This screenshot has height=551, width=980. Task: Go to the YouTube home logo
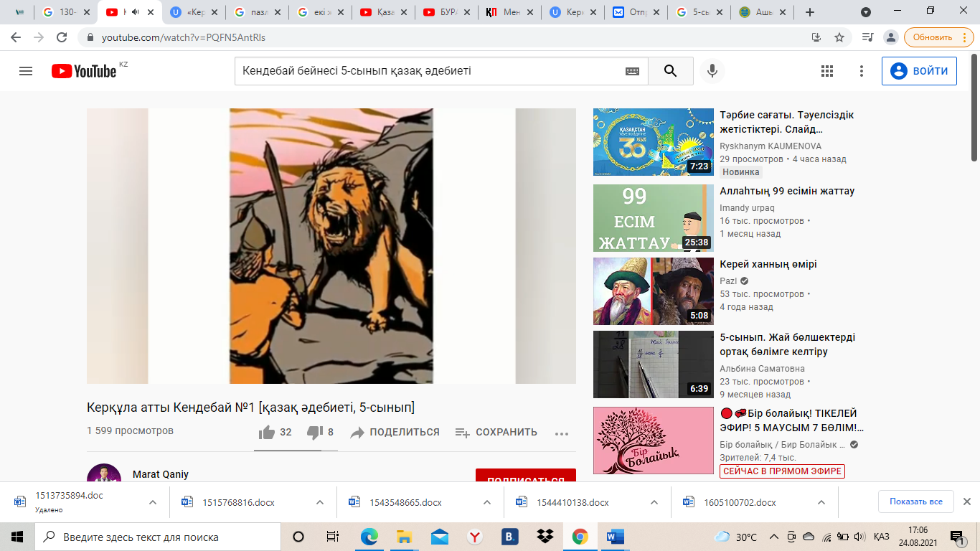click(84, 71)
